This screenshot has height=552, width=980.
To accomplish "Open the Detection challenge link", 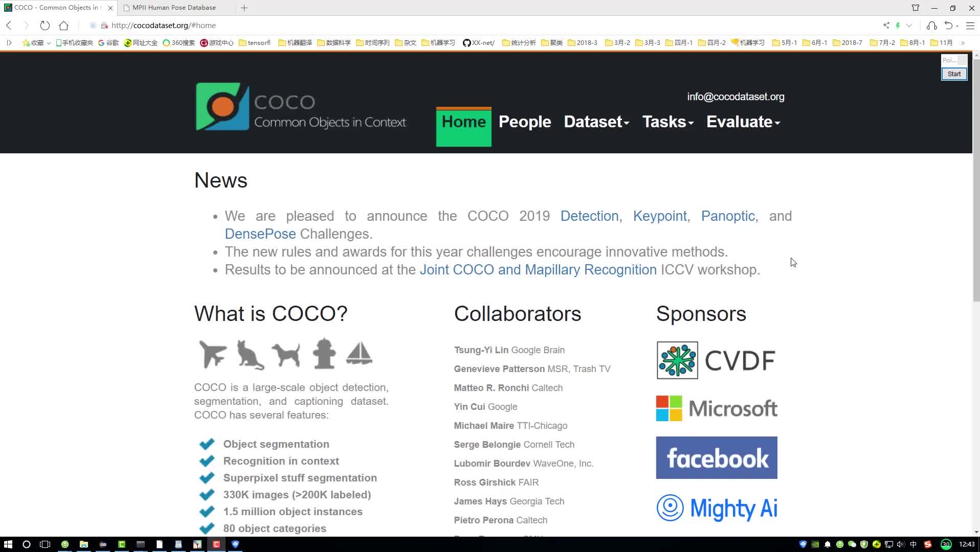I will point(589,216).
